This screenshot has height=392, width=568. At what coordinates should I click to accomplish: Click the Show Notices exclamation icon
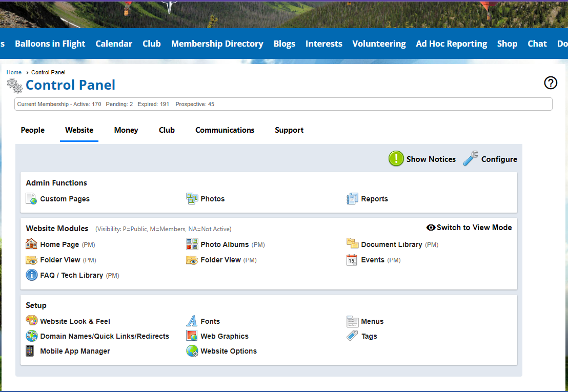[x=396, y=159]
